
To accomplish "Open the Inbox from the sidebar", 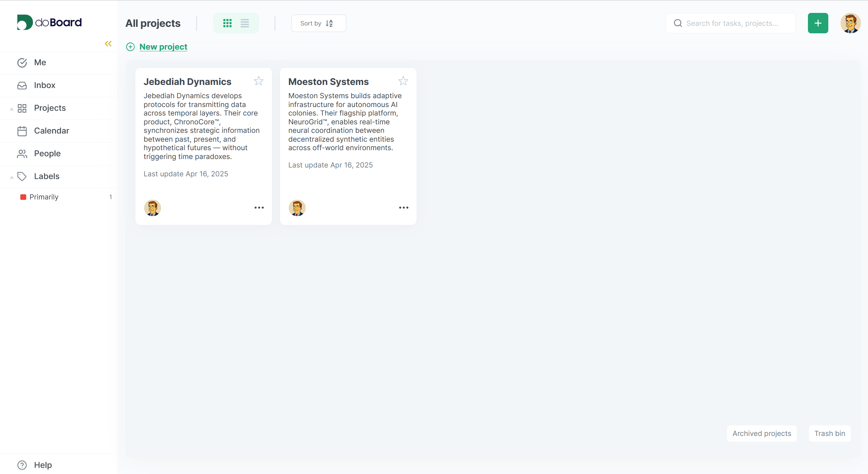I will click(x=44, y=85).
